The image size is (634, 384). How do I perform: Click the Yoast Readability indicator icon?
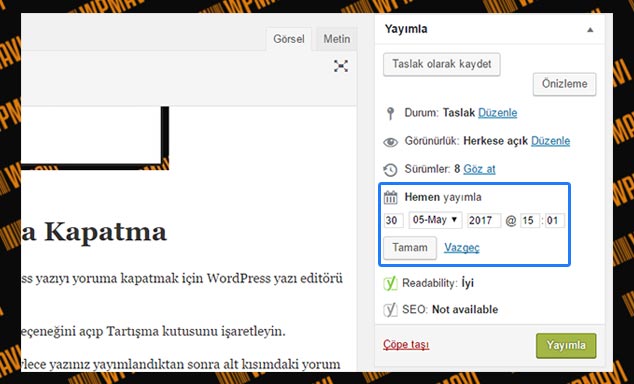tap(390, 283)
